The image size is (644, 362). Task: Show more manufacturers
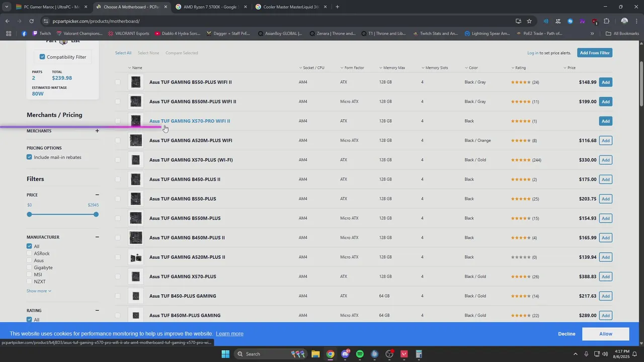tap(39, 291)
